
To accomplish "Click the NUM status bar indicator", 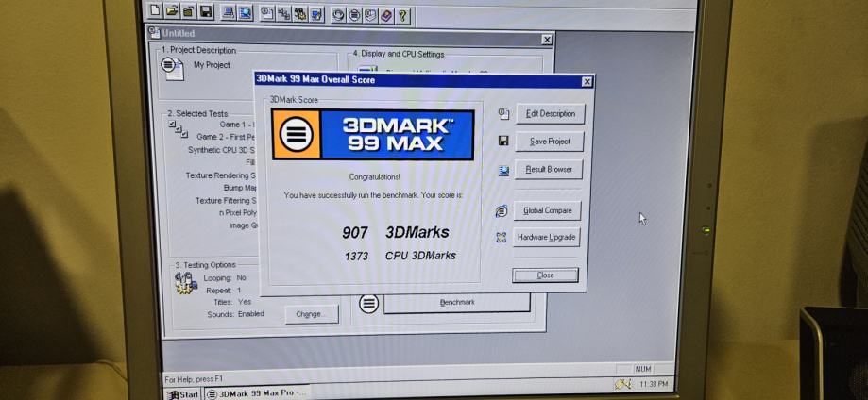I will [644, 369].
